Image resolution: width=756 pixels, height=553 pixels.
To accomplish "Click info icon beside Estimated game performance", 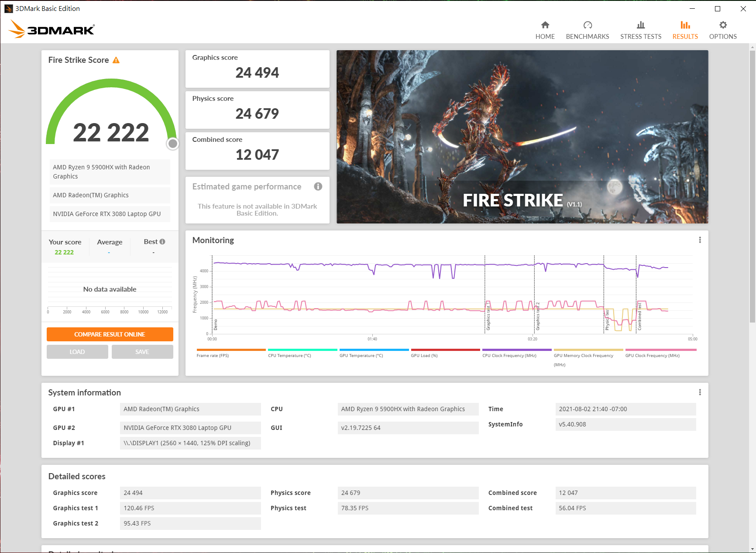I will [318, 186].
